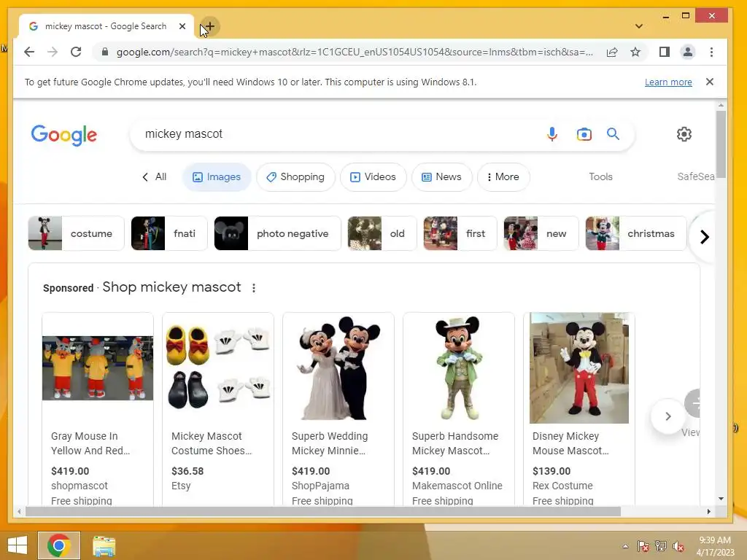Switch to Shopping results
The width and height of the screenshot is (747, 560).
(295, 177)
